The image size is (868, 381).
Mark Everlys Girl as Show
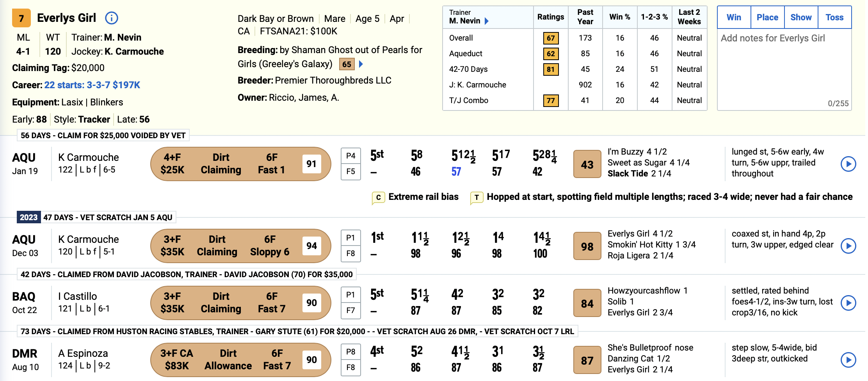pyautogui.click(x=801, y=17)
